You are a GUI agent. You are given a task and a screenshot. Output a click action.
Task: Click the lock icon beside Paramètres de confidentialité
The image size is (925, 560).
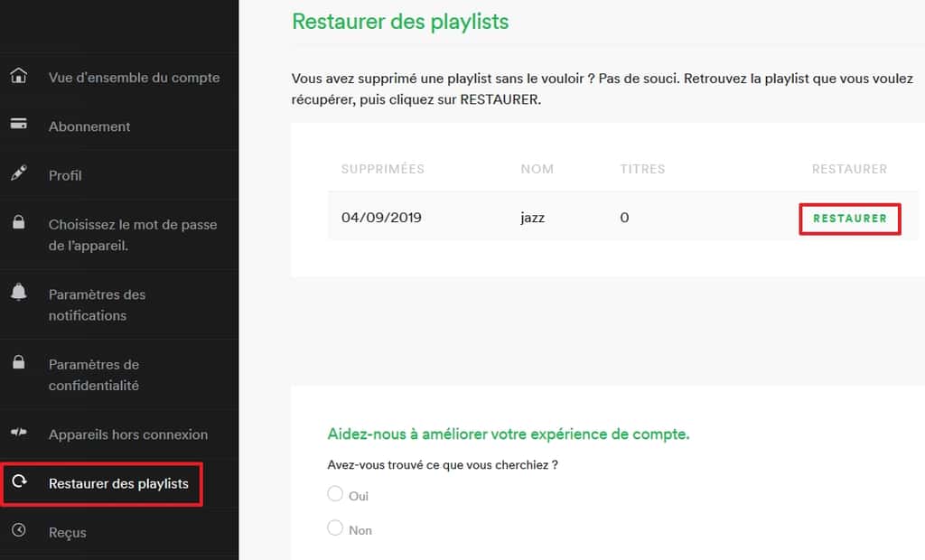(x=19, y=361)
